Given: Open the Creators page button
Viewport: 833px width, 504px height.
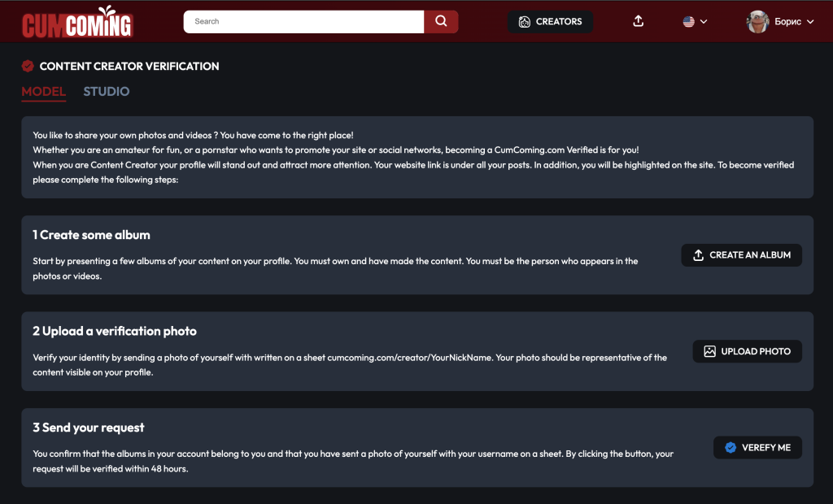Looking at the screenshot, I should coord(550,22).
